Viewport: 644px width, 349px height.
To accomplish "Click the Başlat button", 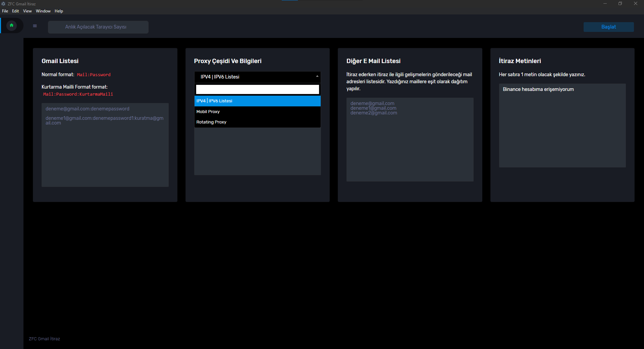I will pyautogui.click(x=608, y=27).
